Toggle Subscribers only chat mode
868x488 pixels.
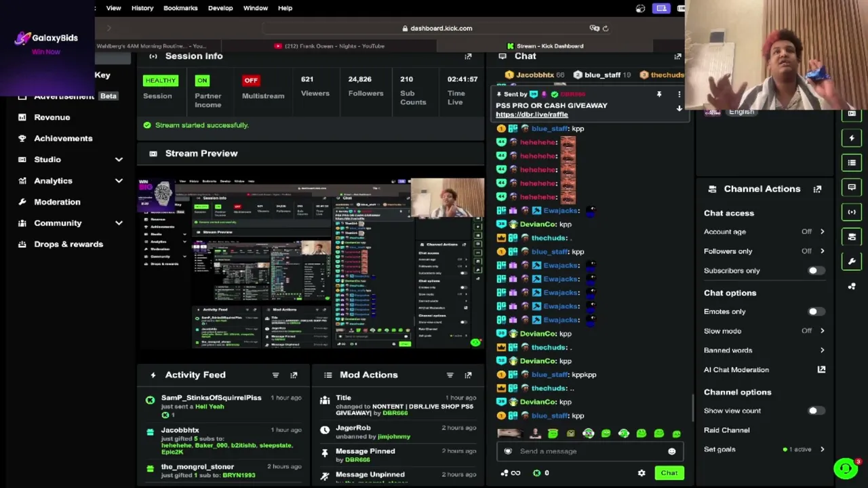tap(816, 270)
